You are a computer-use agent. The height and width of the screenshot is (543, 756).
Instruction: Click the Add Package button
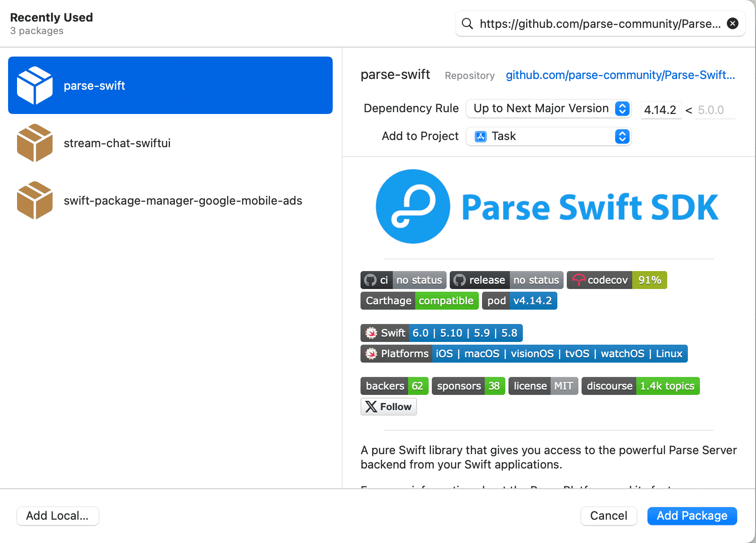692,516
